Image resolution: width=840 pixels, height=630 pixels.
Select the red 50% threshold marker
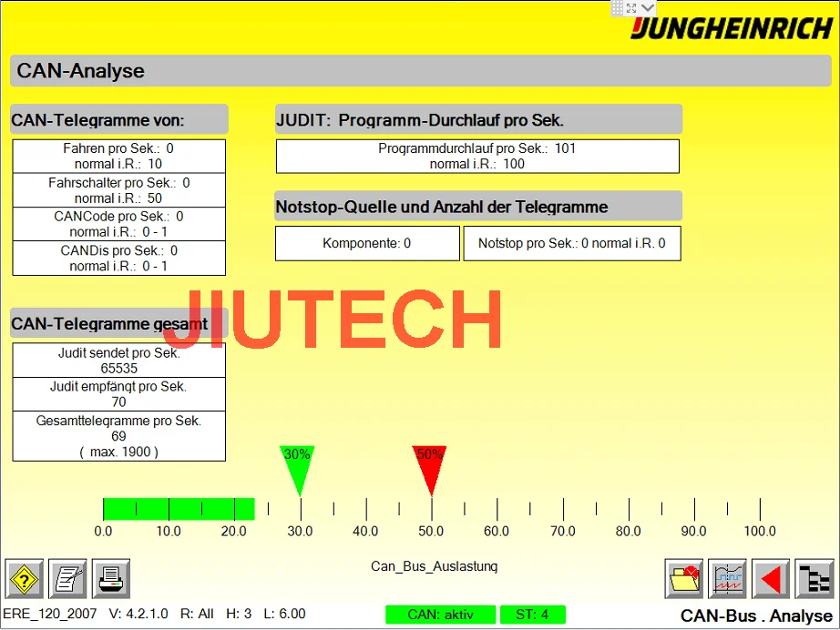[x=430, y=470]
